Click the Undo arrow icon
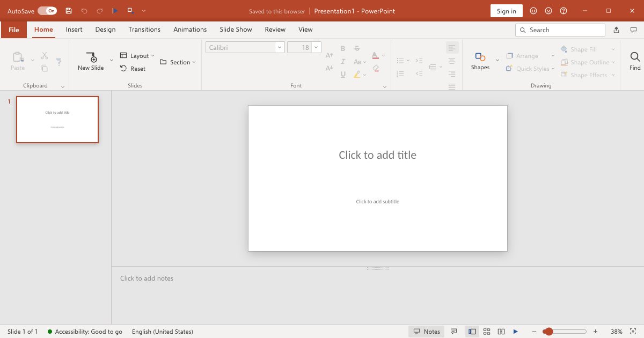This screenshot has height=338, width=644. pos(84,11)
